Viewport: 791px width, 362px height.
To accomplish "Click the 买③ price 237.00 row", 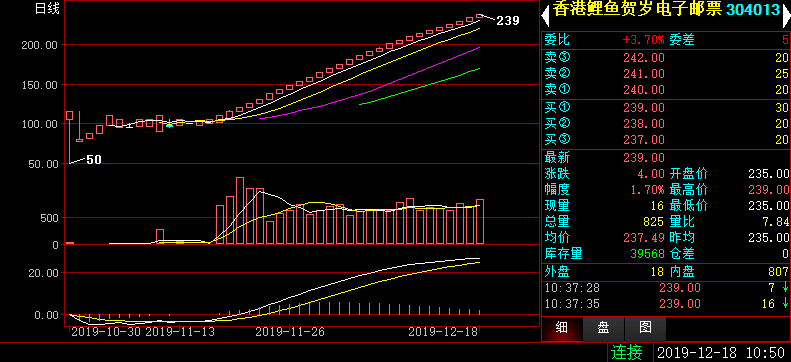I will point(666,139).
